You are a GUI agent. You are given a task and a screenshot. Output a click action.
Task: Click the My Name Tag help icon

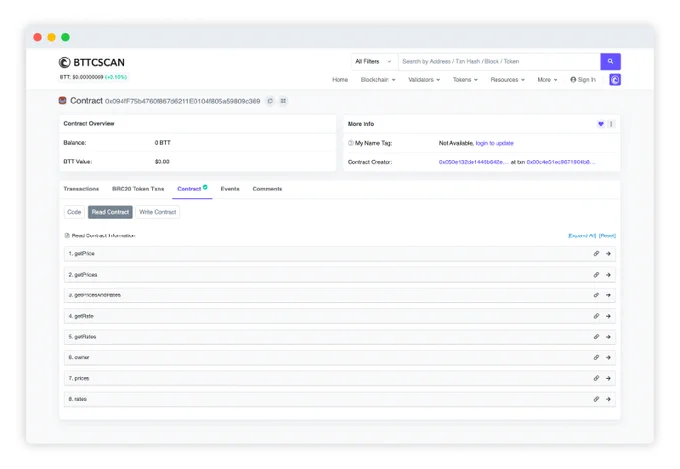click(x=350, y=143)
